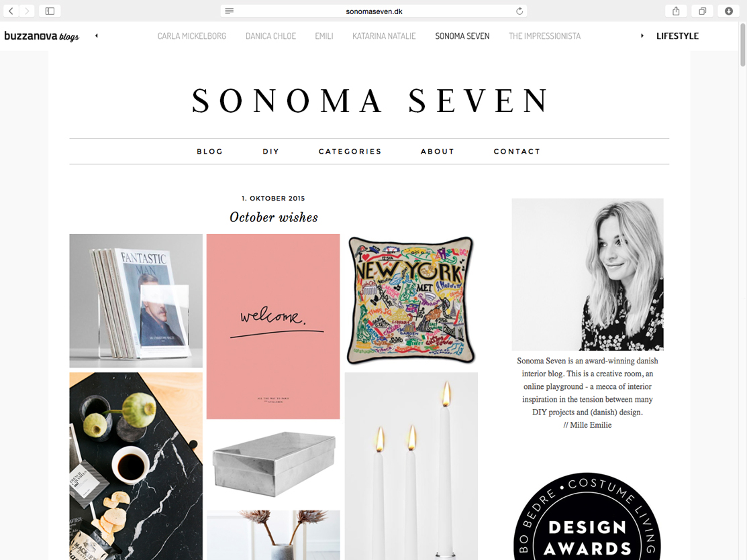747x560 pixels.
Task: Select the DIY menu item
Action: 270,152
